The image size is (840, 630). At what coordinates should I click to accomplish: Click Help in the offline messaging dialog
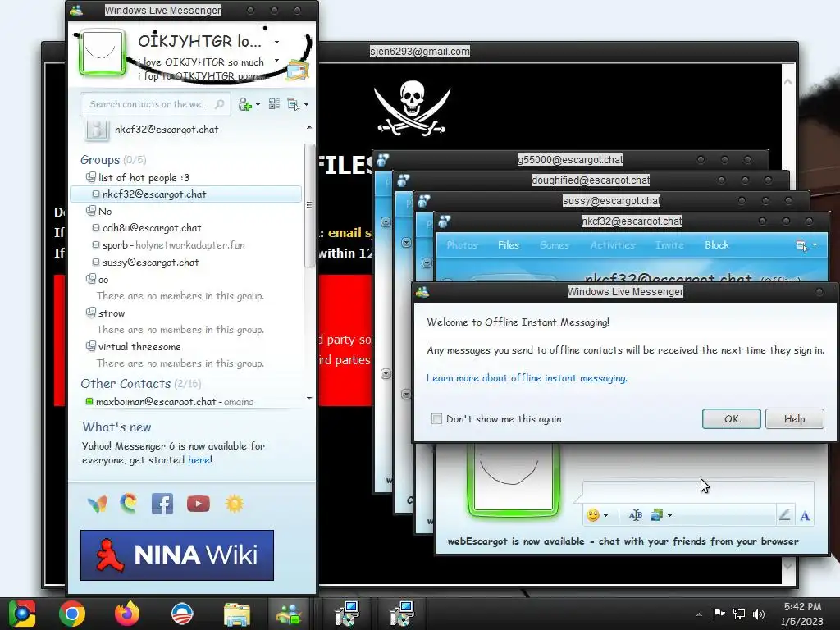pos(794,419)
